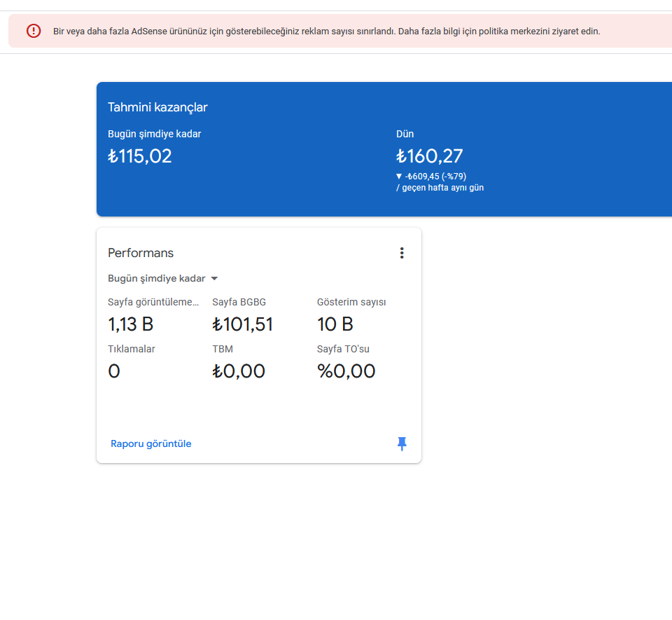Select the impressions value 10 B
This screenshot has height=620, width=672.
pos(335,324)
